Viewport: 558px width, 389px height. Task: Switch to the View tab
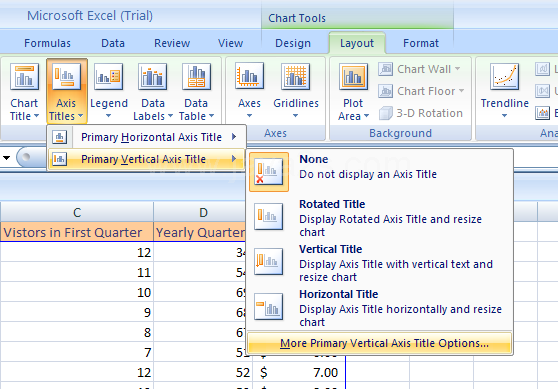[x=231, y=43]
